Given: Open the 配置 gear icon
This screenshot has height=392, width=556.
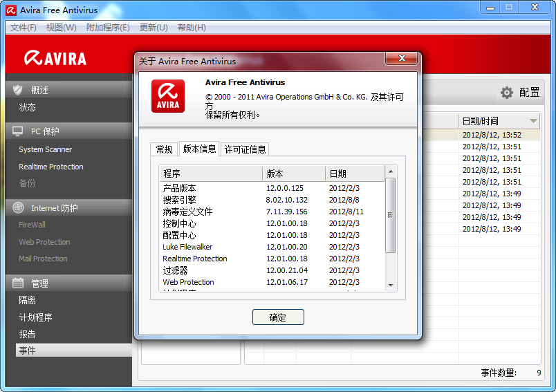Looking at the screenshot, I should click(x=507, y=93).
